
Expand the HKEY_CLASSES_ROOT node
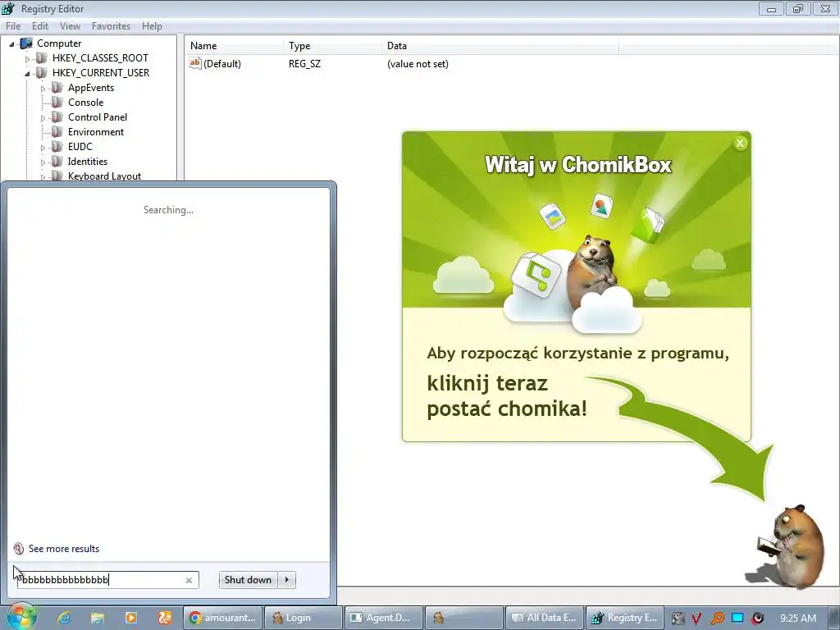point(27,59)
